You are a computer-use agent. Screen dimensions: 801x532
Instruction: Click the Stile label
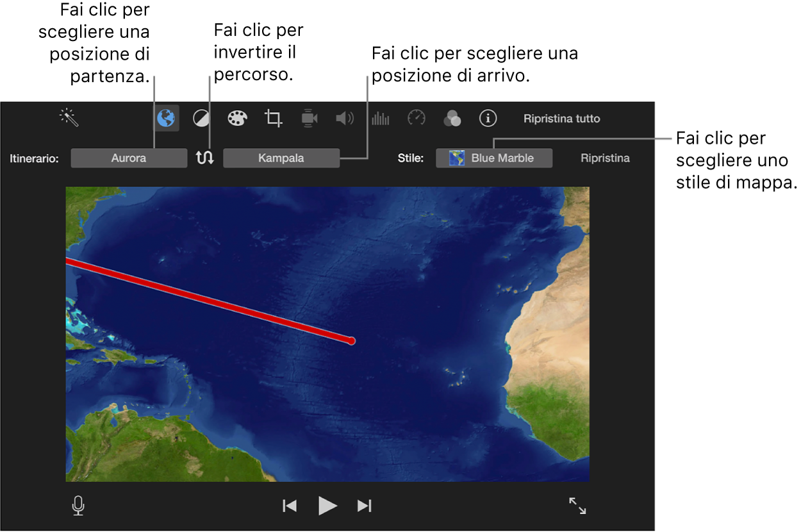pos(411,158)
